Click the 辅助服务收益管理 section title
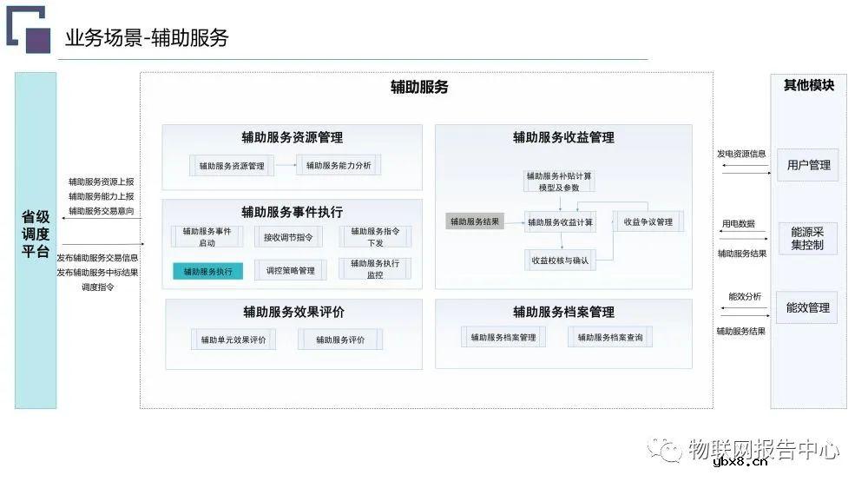Image resolution: width=868 pixels, height=488 pixels. (563, 137)
